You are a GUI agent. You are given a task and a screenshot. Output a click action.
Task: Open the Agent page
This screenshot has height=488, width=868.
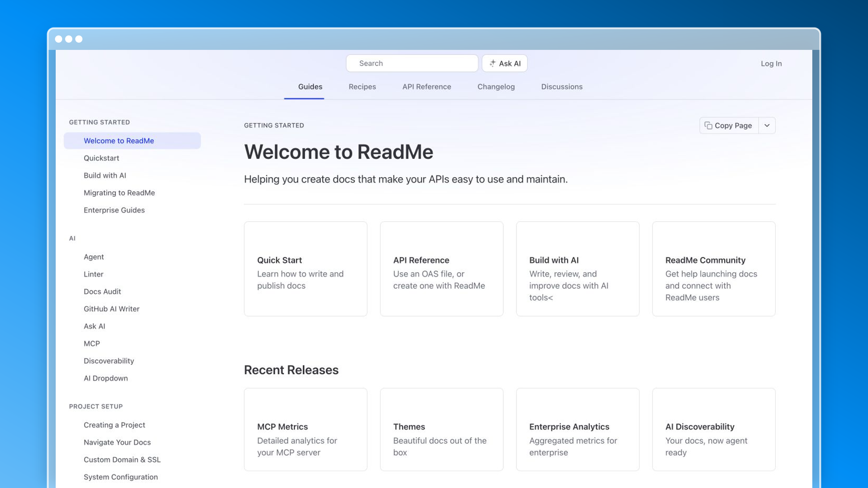click(x=94, y=257)
